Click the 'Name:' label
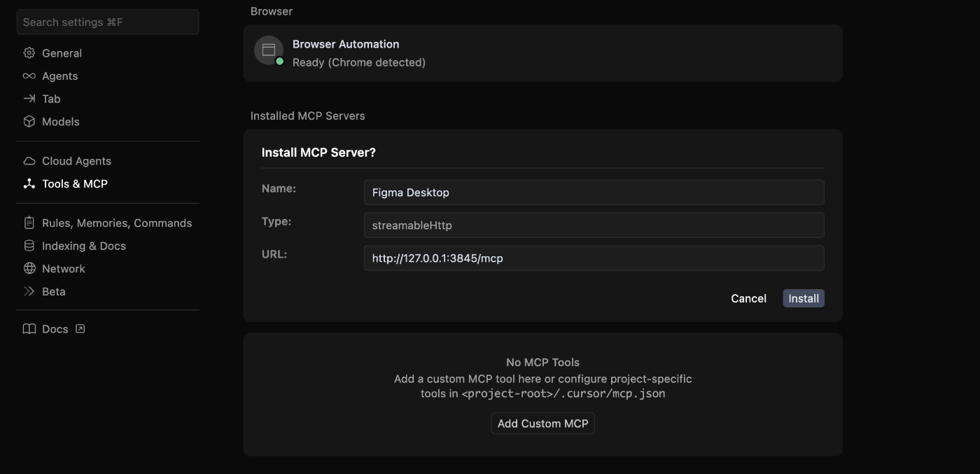Viewport: 980px width, 474px height. coord(279,188)
